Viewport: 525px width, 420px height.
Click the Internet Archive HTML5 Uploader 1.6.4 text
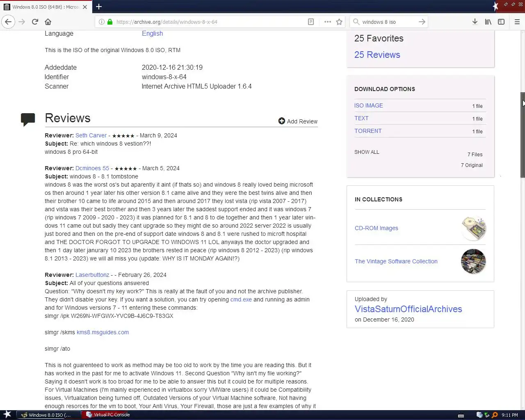tap(196, 86)
